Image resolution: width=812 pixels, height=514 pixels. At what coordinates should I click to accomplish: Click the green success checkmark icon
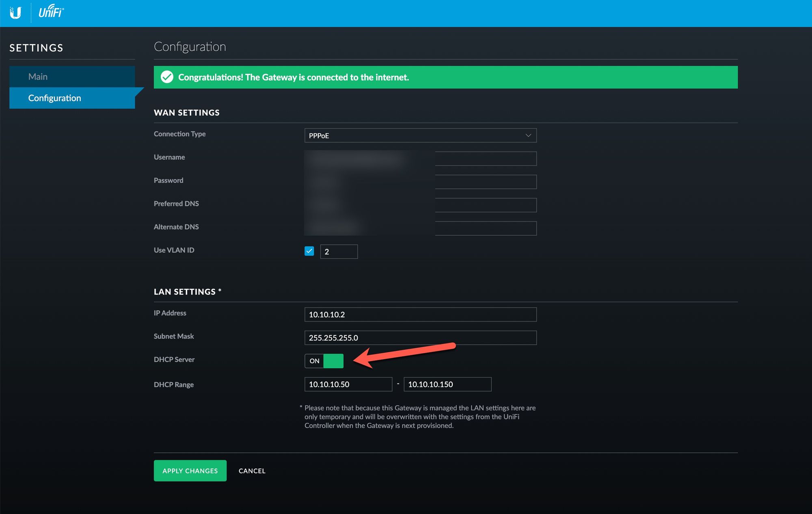click(167, 77)
